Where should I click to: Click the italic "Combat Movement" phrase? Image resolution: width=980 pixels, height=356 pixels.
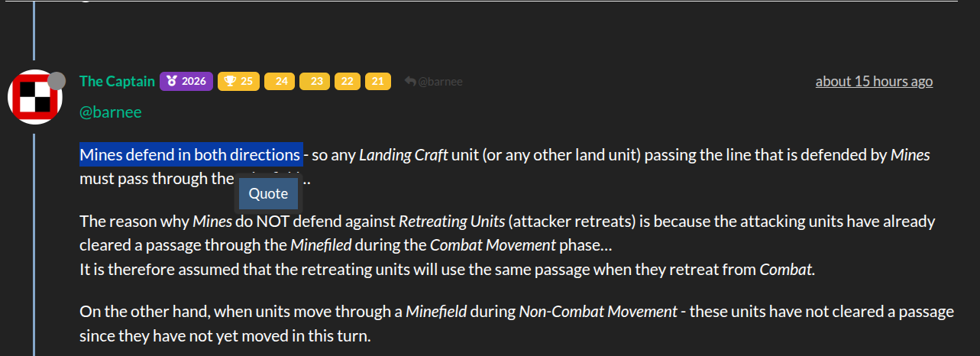493,246
